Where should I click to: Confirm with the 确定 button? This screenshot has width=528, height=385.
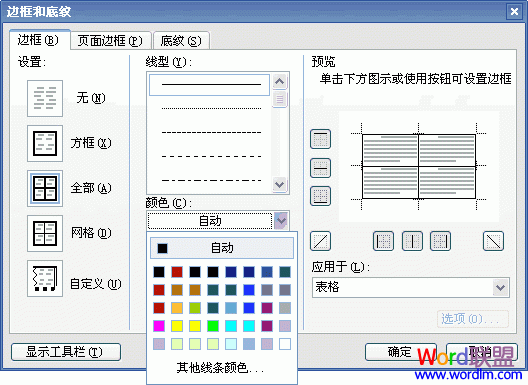[401, 352]
